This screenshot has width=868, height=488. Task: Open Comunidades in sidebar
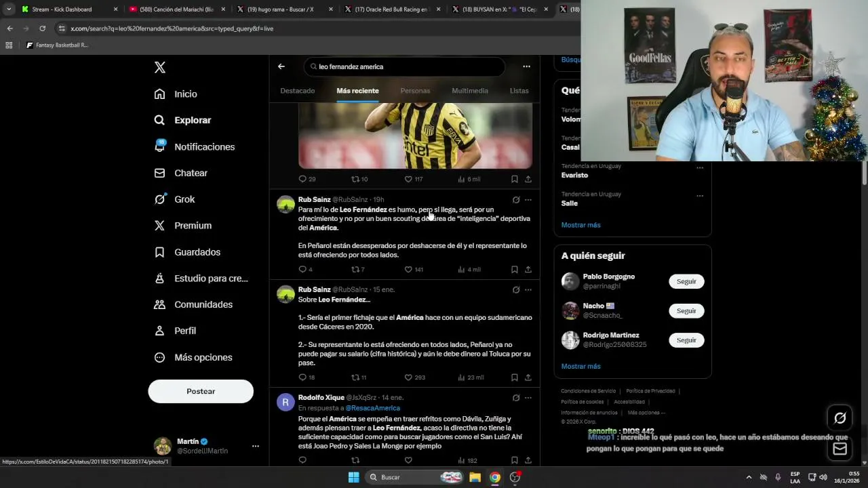[x=193, y=304]
